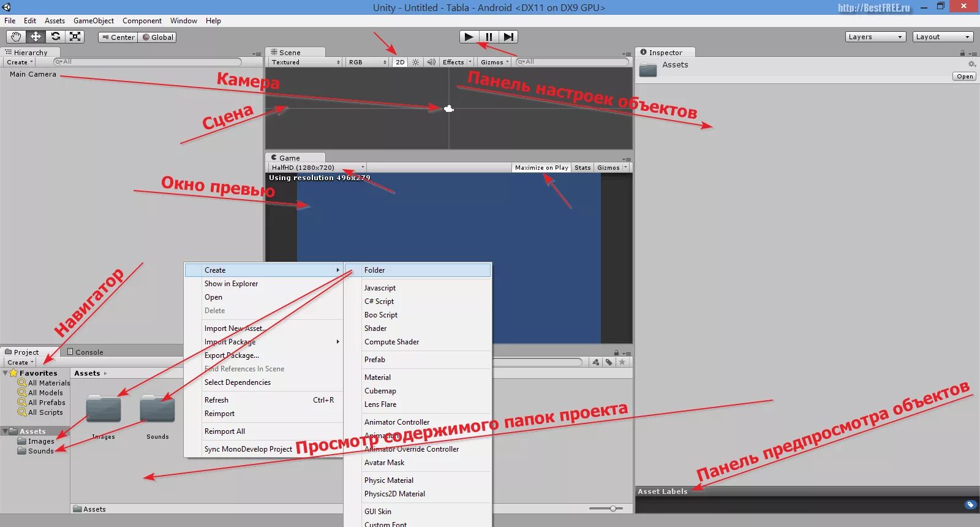The image size is (980, 527).
Task: Select the Rotate tool
Action: coord(55,37)
